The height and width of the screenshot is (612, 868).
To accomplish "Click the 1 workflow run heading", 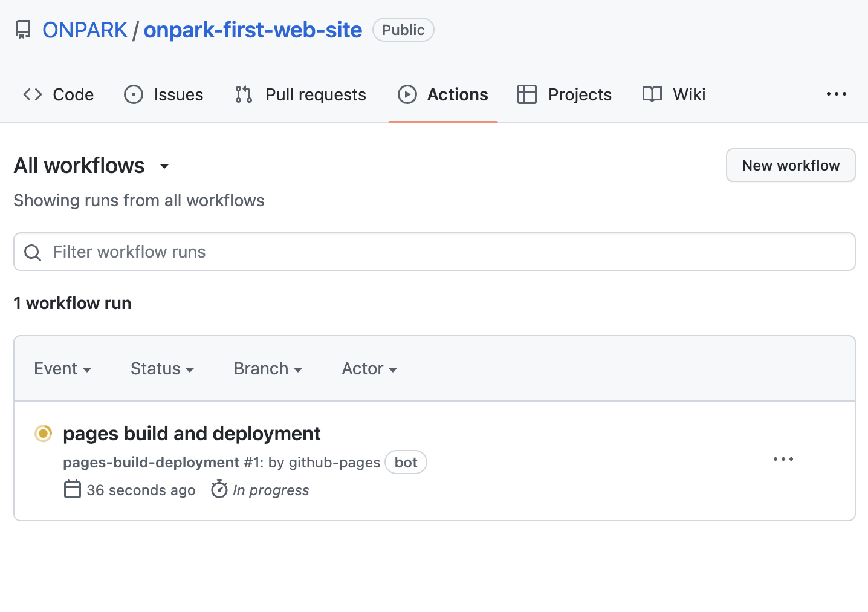I will point(73,303).
